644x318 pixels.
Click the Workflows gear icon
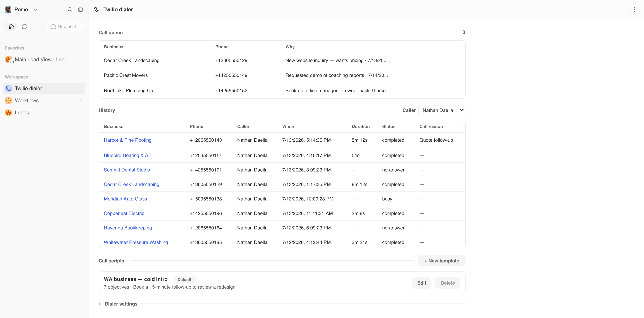8,100
